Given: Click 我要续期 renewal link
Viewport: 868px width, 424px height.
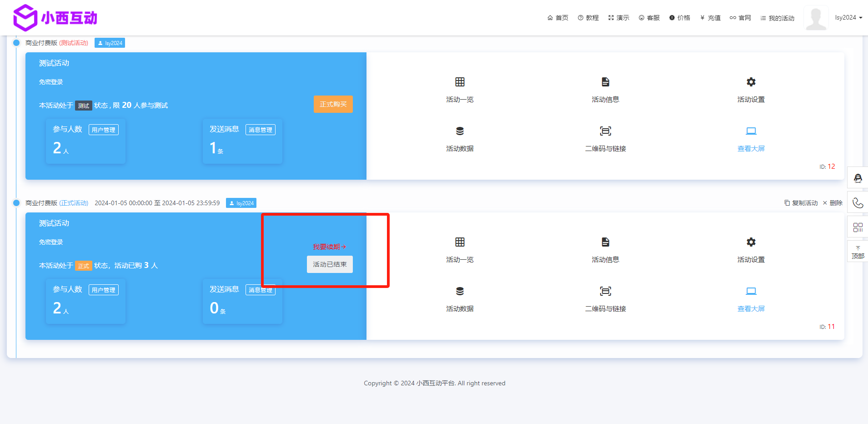Looking at the screenshot, I should [330, 247].
